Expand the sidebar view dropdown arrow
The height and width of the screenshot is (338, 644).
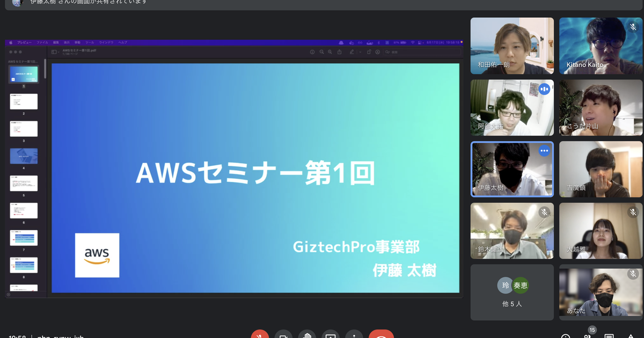tap(58, 52)
